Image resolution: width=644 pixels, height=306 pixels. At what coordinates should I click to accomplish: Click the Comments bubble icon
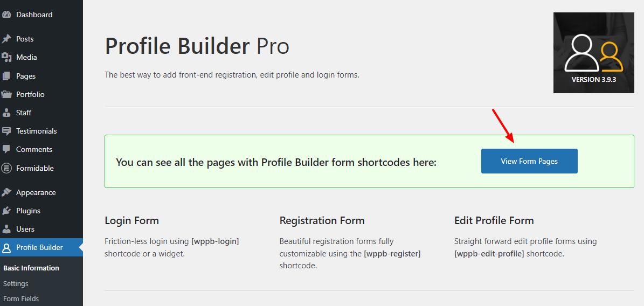click(6, 150)
